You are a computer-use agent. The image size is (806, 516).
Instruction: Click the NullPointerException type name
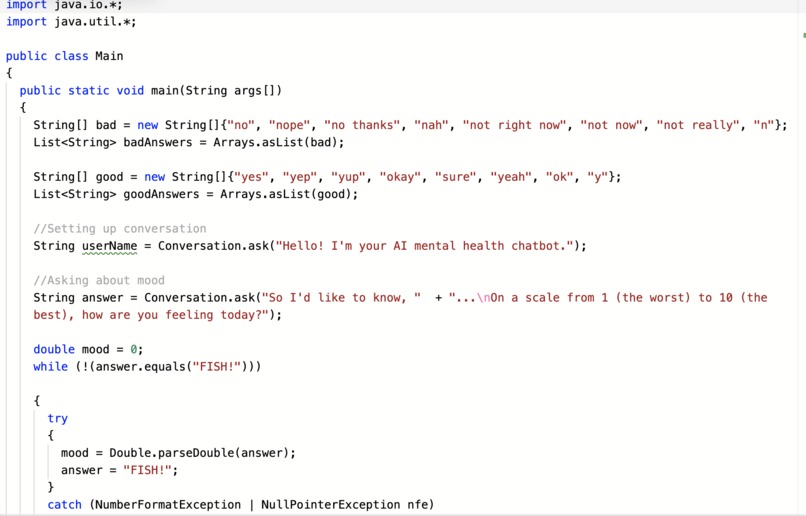tap(330, 505)
